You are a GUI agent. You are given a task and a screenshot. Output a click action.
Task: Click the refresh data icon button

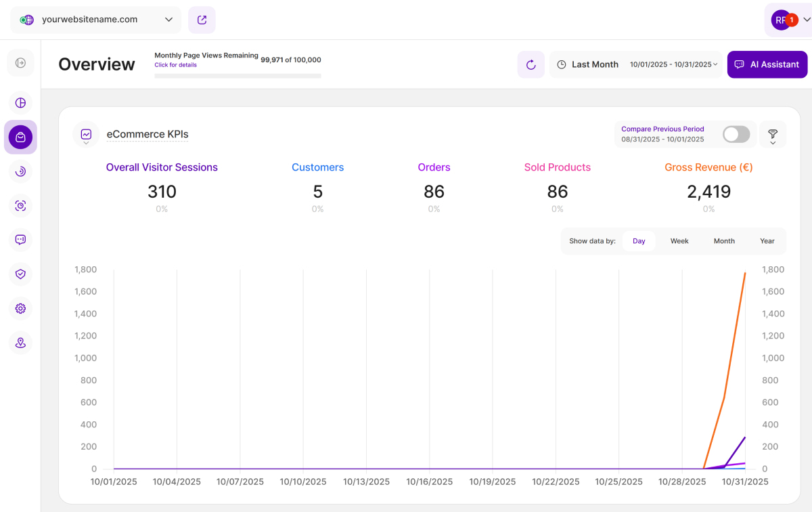[531, 64]
